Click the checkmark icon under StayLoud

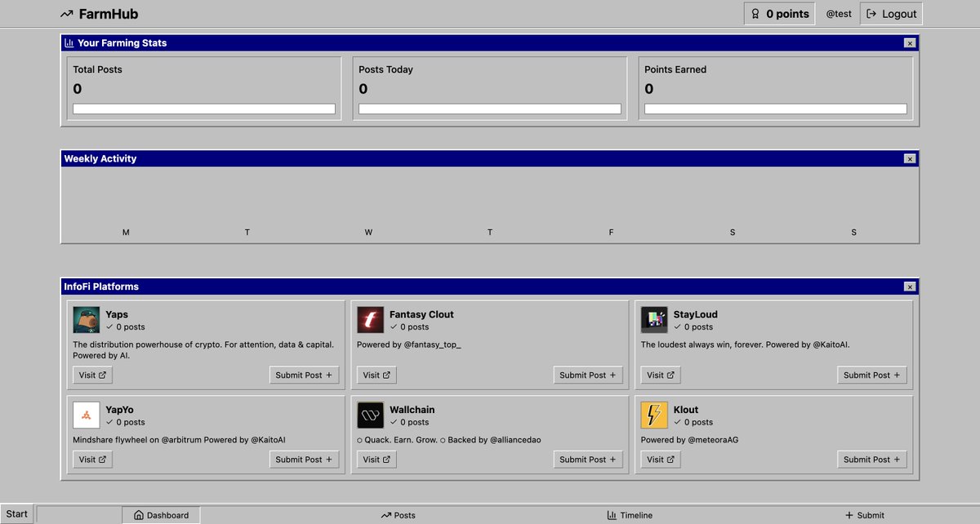pyautogui.click(x=678, y=326)
